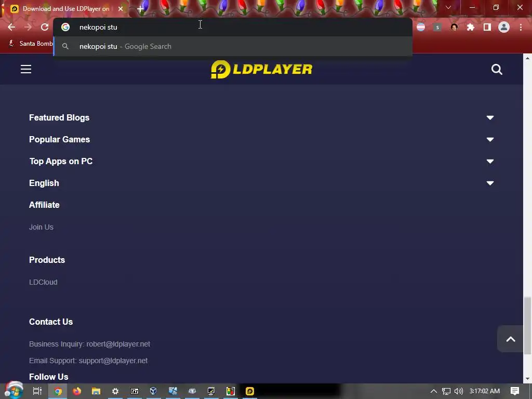532x399 pixels.
Task: Open the Settings gear on the taskbar
Action: [115, 391]
